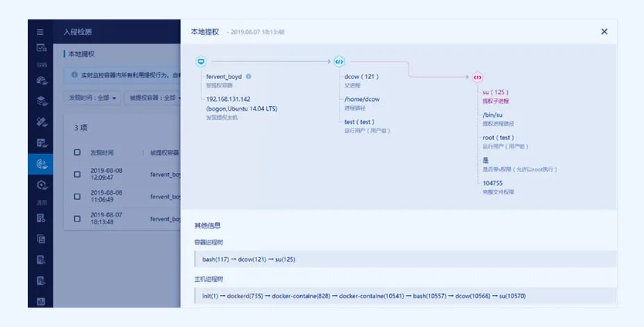Click the info icon next to fervent_boyd
Viewport: 644px width, 327px height.
[x=249, y=76]
